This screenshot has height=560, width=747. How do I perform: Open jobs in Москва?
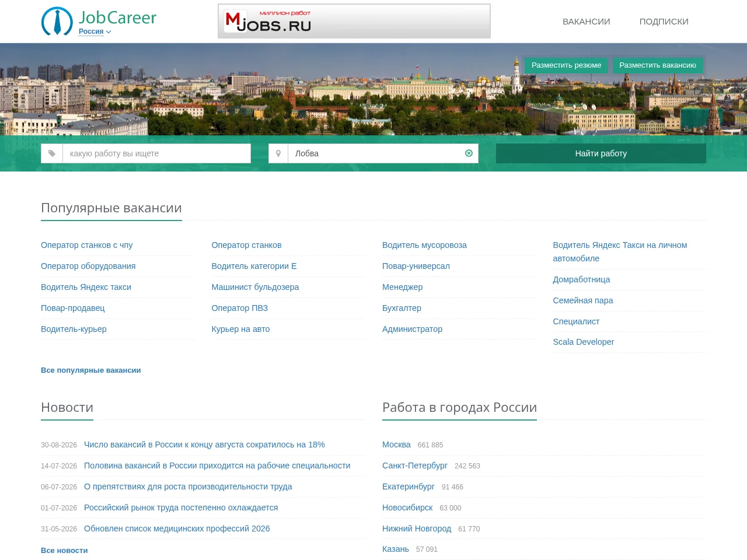(396, 444)
